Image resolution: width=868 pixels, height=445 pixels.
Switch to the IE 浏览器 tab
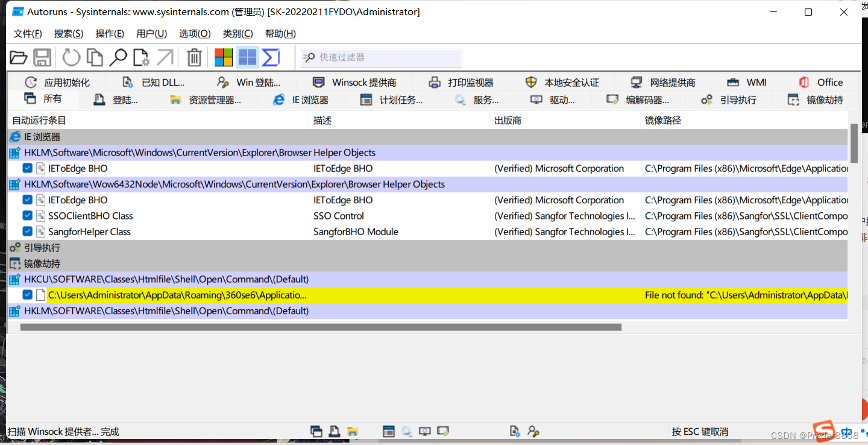pos(301,100)
